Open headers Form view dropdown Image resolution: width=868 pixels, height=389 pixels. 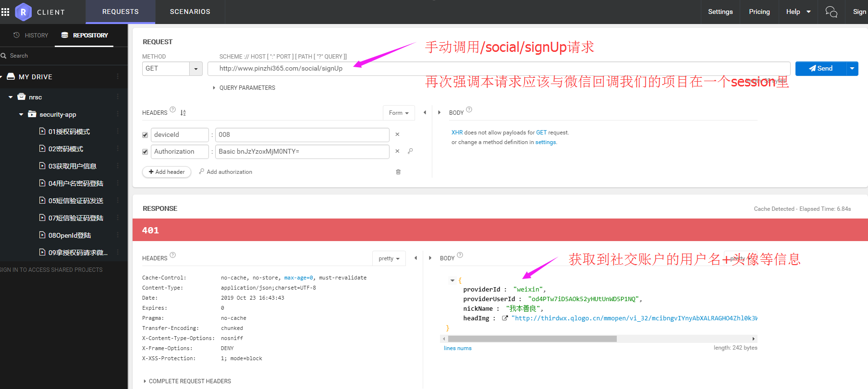pyautogui.click(x=399, y=113)
